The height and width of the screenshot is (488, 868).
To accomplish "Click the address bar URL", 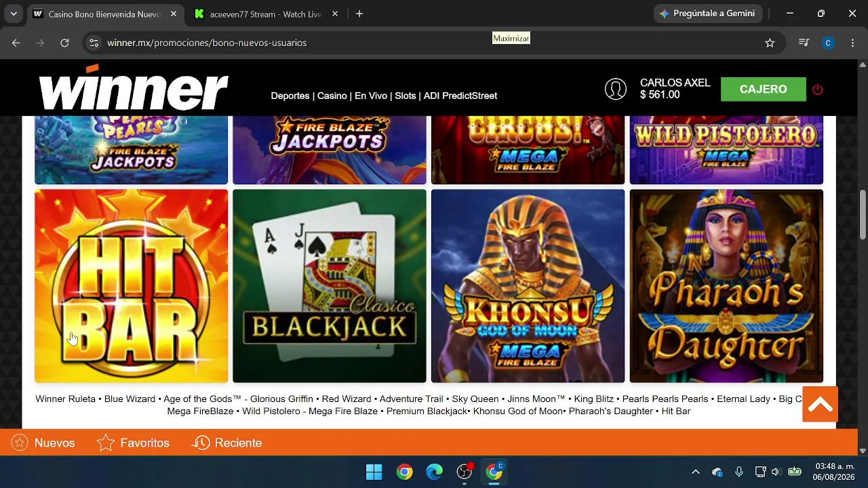I will click(x=207, y=43).
